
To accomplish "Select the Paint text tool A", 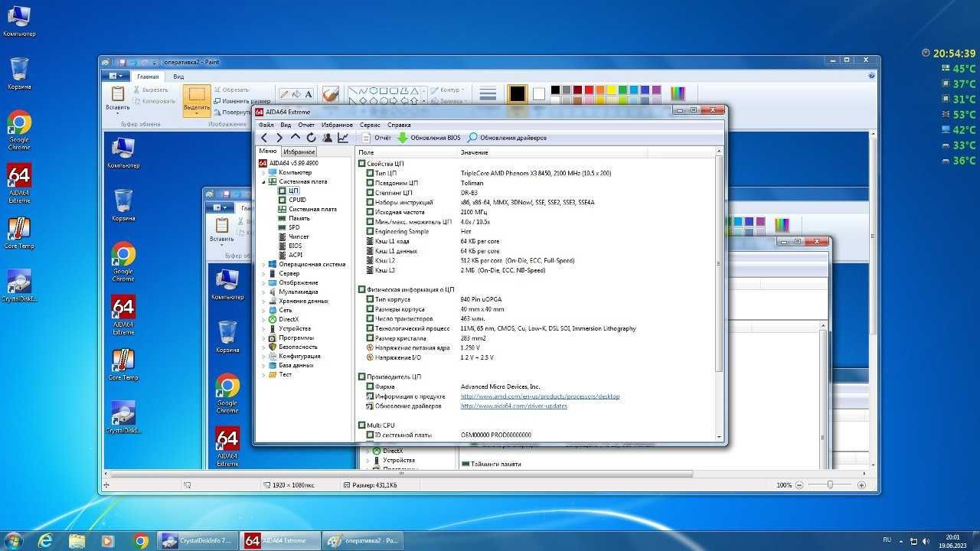I will point(309,94).
